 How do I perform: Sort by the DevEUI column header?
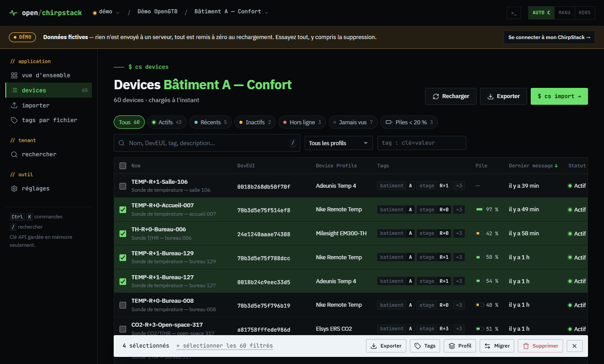pyautogui.click(x=246, y=166)
